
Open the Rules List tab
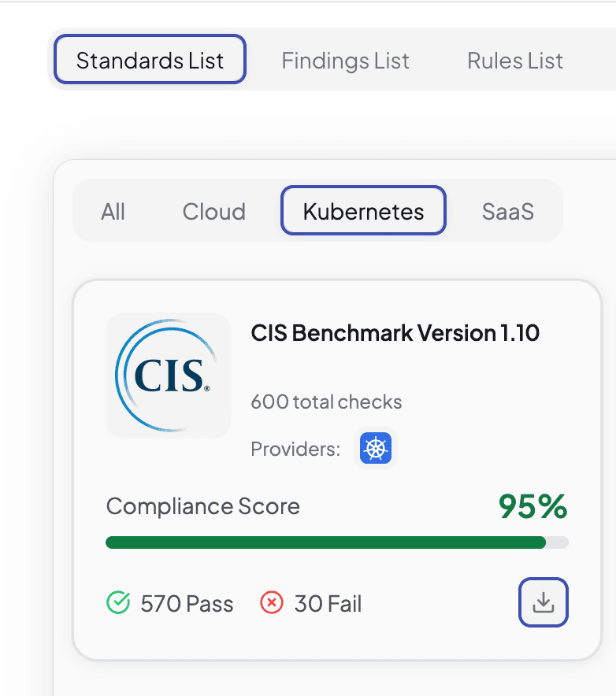[x=514, y=60]
